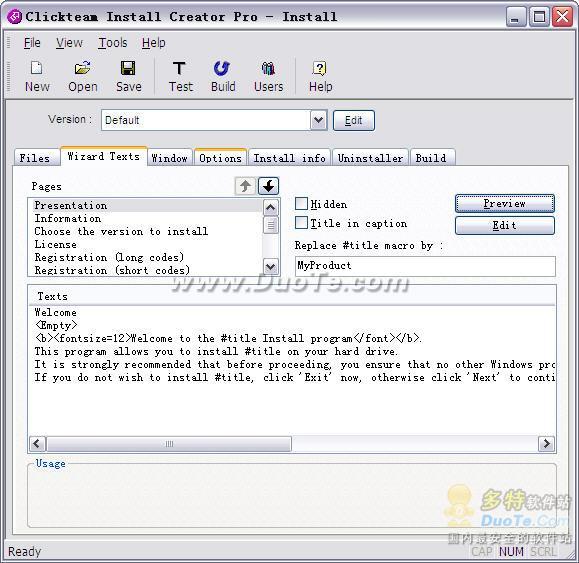Select Registration (long codes) page
The height and width of the screenshot is (563, 579).
(147, 257)
